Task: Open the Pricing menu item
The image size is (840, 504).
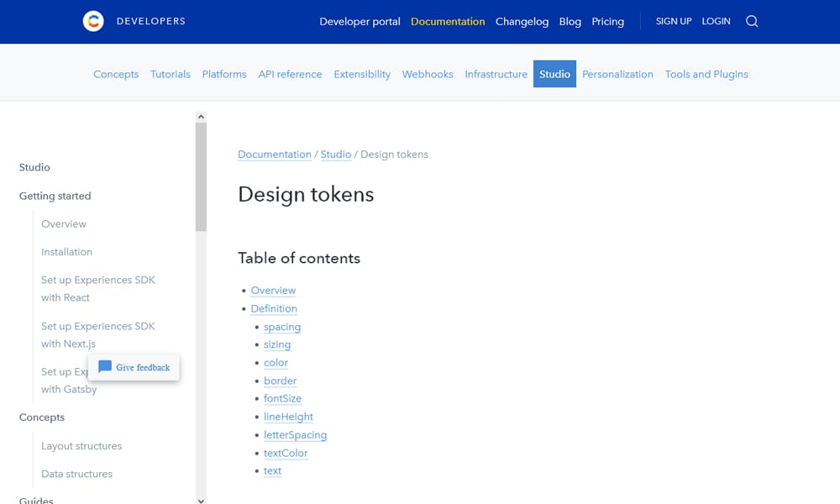Action: pyautogui.click(x=607, y=22)
